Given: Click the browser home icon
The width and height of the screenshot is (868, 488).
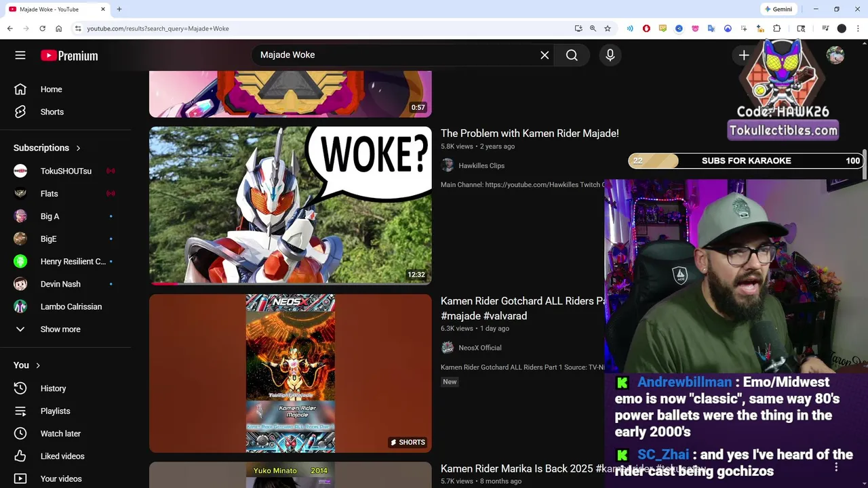Looking at the screenshot, I should click(59, 28).
